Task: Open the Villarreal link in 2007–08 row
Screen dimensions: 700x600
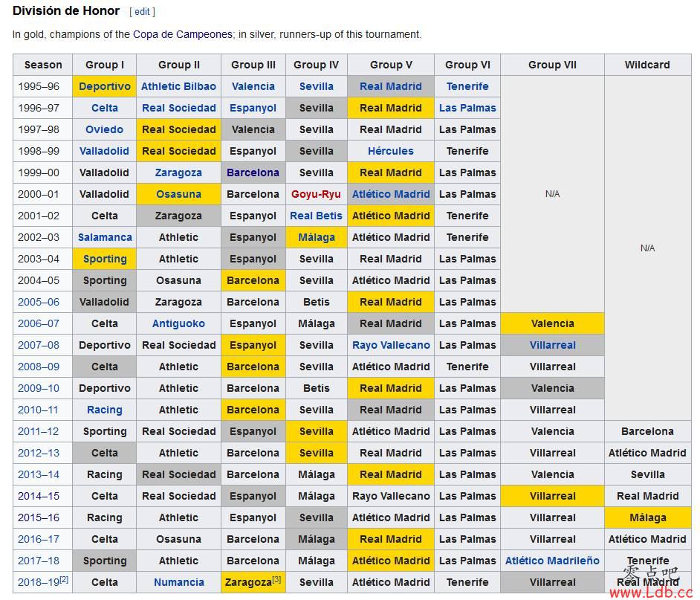Action: pos(552,345)
